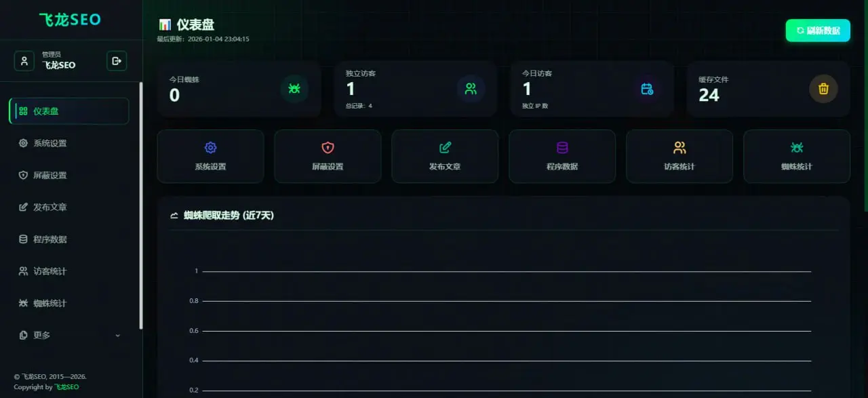The image size is (868, 398).
Task: Click the visitors icon in 独立访客 card
Action: (471, 89)
